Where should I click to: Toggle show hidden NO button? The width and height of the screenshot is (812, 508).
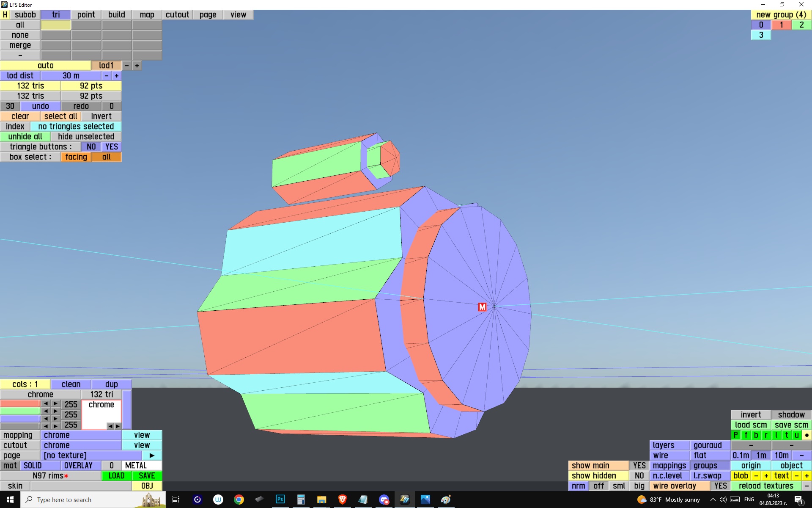(639, 476)
